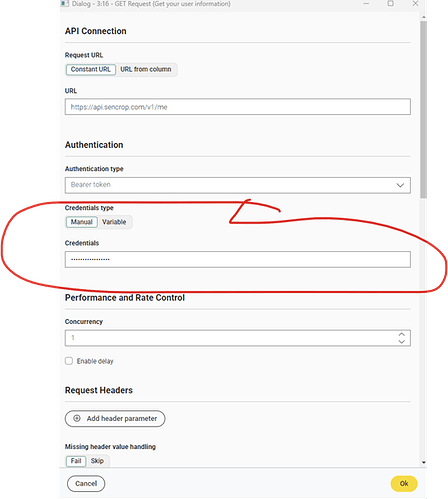The image size is (448, 499).
Task: Click the scrollbar up arrow
Action: [x=424, y=17]
